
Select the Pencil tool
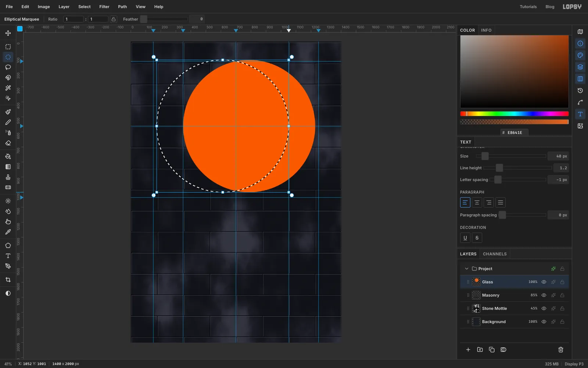[8, 122]
